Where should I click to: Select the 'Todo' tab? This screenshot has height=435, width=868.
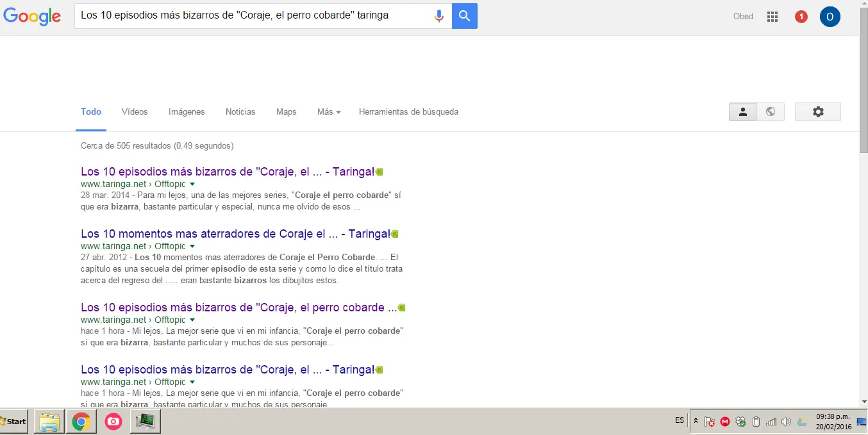click(x=91, y=111)
